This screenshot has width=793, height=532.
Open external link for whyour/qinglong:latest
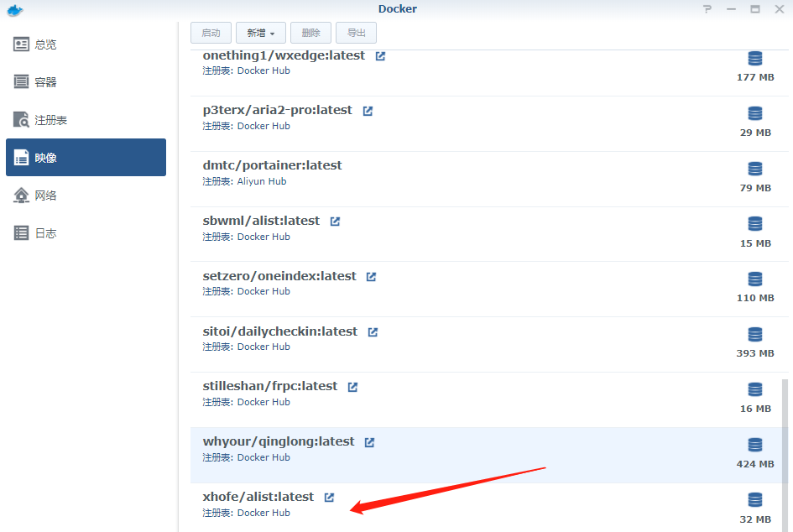click(x=370, y=442)
